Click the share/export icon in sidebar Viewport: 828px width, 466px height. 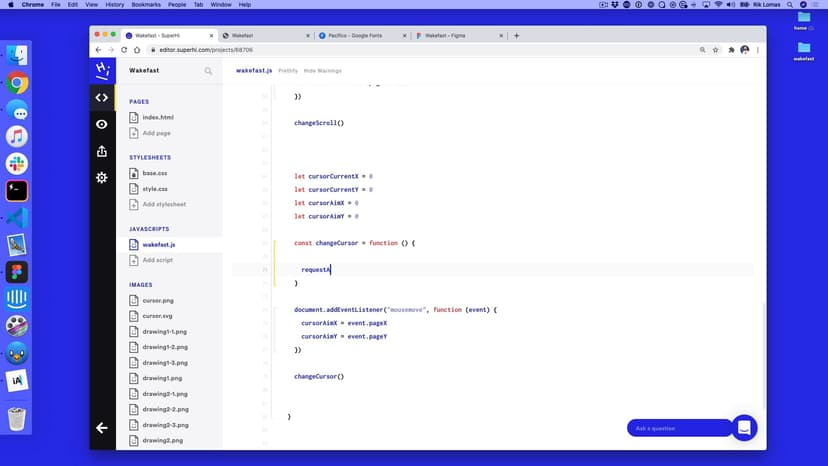101,151
